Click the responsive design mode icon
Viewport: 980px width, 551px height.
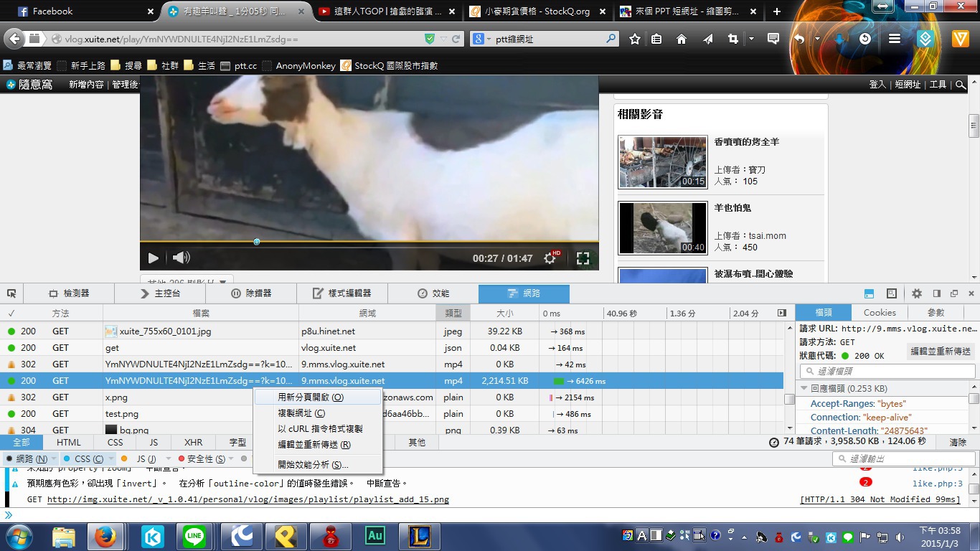coord(891,293)
